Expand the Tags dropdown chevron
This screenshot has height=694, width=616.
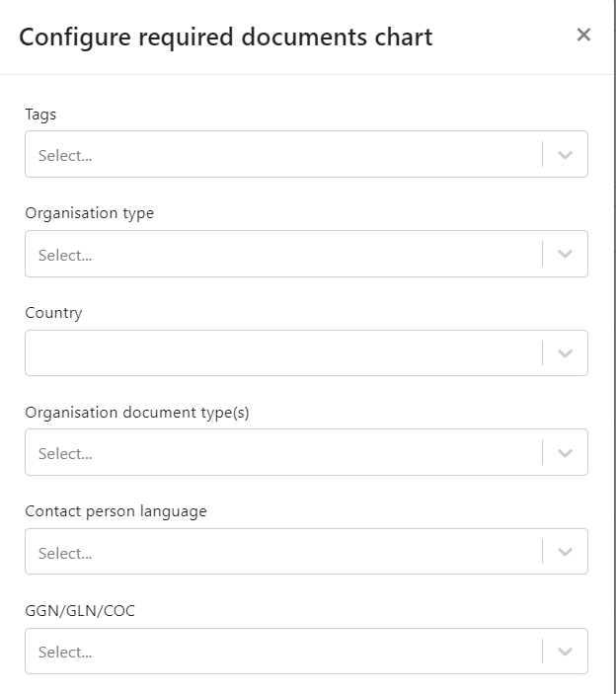tap(565, 154)
